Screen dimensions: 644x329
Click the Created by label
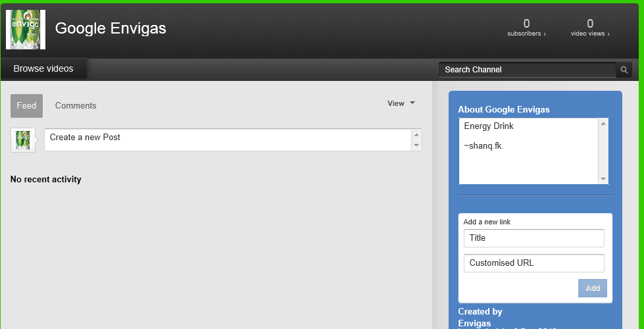[x=480, y=312]
